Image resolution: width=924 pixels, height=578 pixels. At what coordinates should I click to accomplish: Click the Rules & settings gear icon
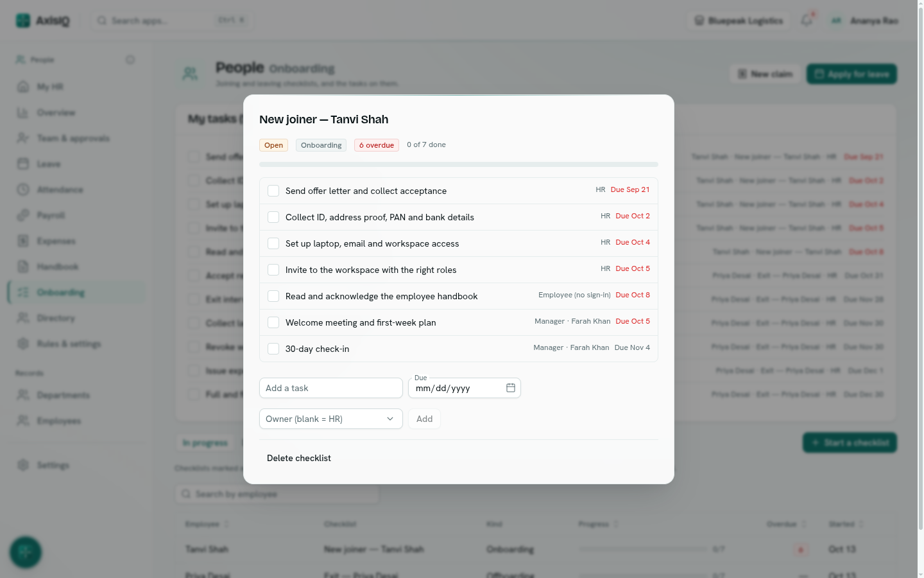(x=23, y=344)
